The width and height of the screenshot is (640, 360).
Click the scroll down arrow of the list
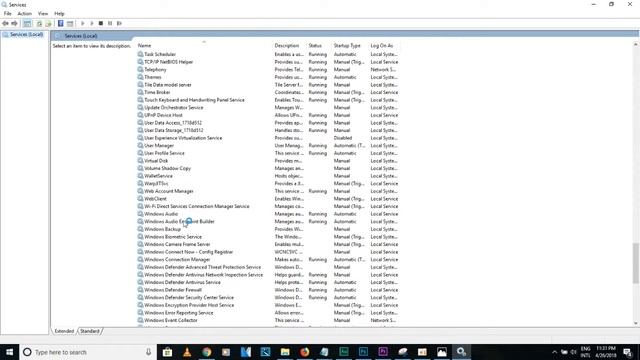coord(636,323)
